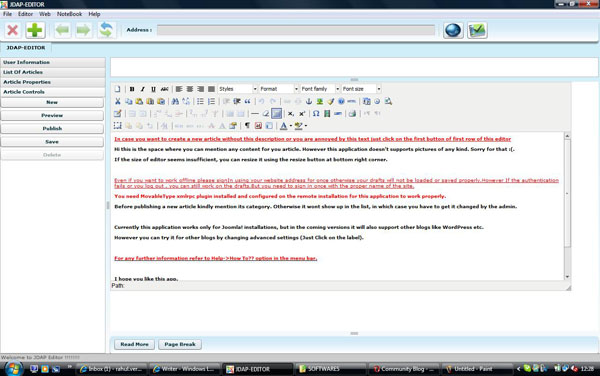This screenshot has height=376, width=600.
Task: Collapse the Article Controls section
Action: coord(53,92)
